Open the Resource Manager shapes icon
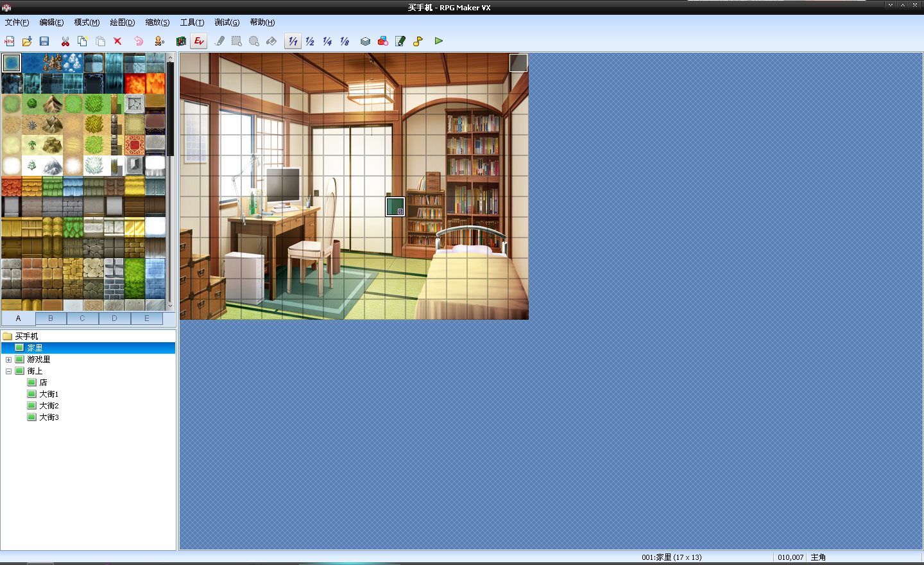 click(383, 41)
